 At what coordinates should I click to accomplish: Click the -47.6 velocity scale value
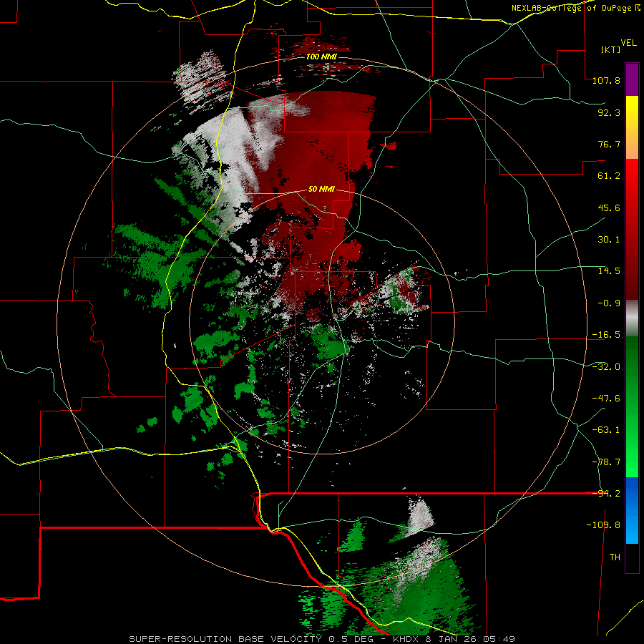[x=606, y=399]
